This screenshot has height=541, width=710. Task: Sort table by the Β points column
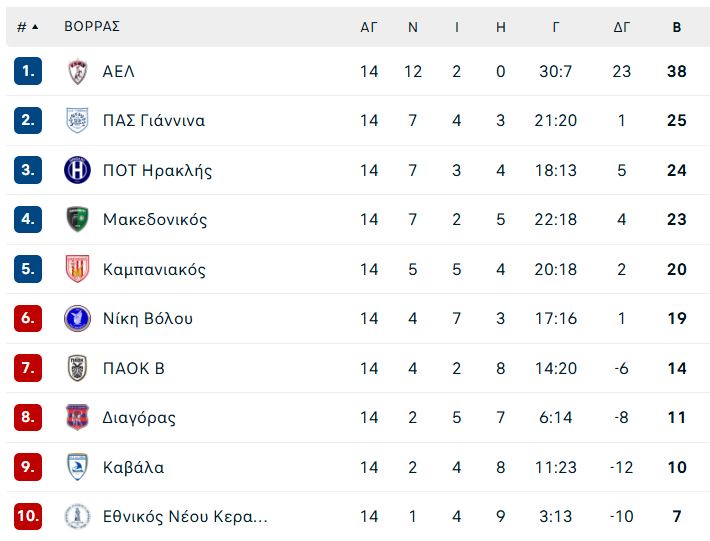[x=676, y=27]
